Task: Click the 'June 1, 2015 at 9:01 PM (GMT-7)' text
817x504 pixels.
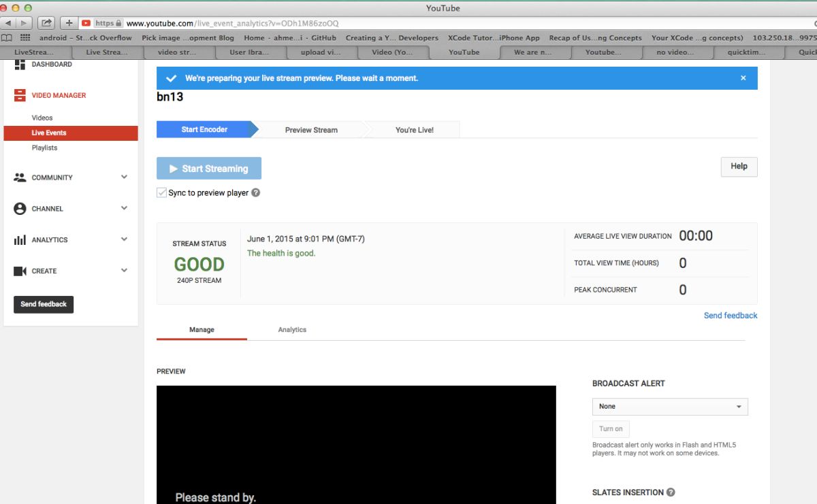Action: [x=306, y=239]
